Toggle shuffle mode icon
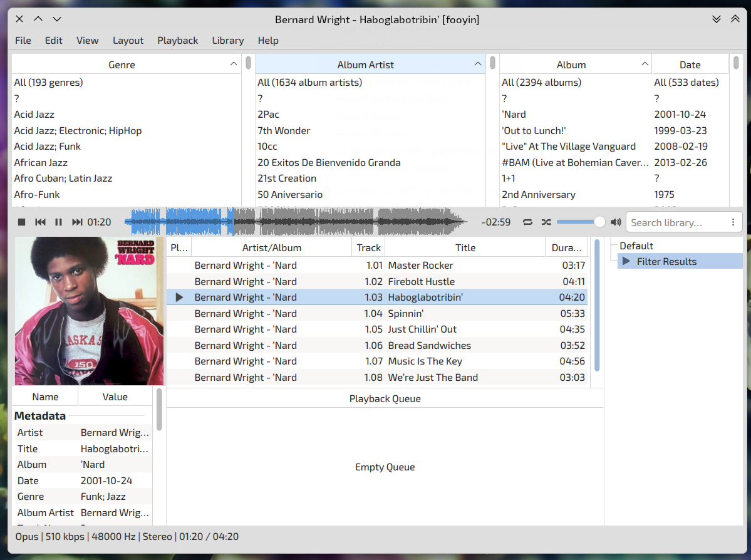Image resolution: width=751 pixels, height=560 pixels. click(x=546, y=222)
